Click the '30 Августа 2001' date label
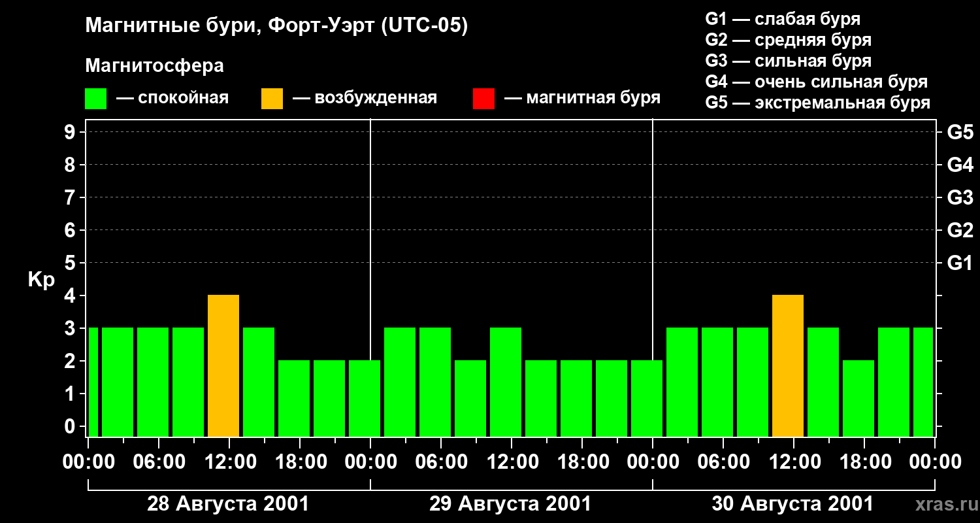Screen dimensions: 980x523 pos(792,504)
